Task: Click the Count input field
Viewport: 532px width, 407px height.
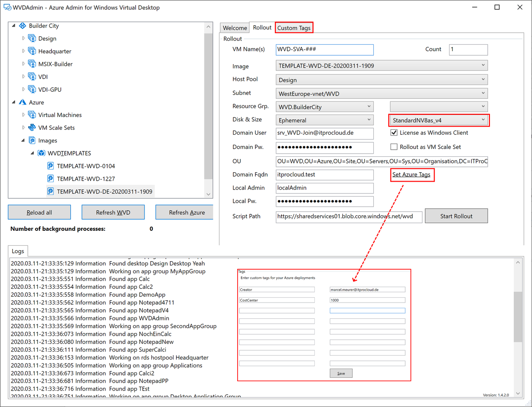Action: (468, 49)
